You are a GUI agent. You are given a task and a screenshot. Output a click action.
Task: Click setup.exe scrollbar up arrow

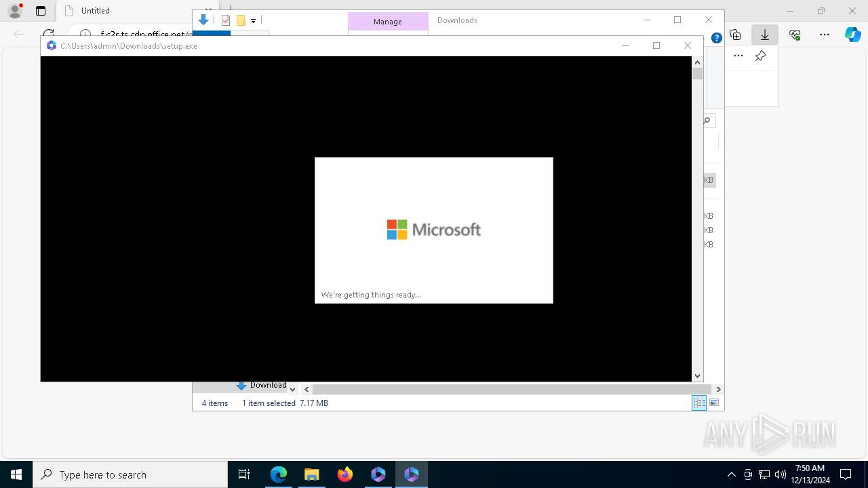click(697, 62)
